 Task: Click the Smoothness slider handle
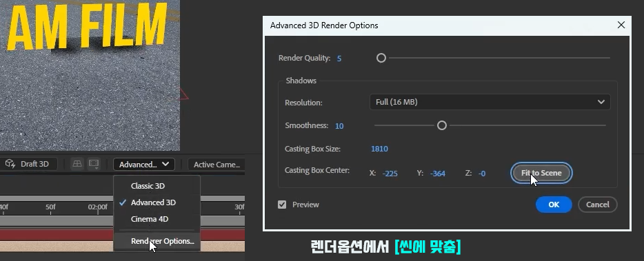[441, 125]
